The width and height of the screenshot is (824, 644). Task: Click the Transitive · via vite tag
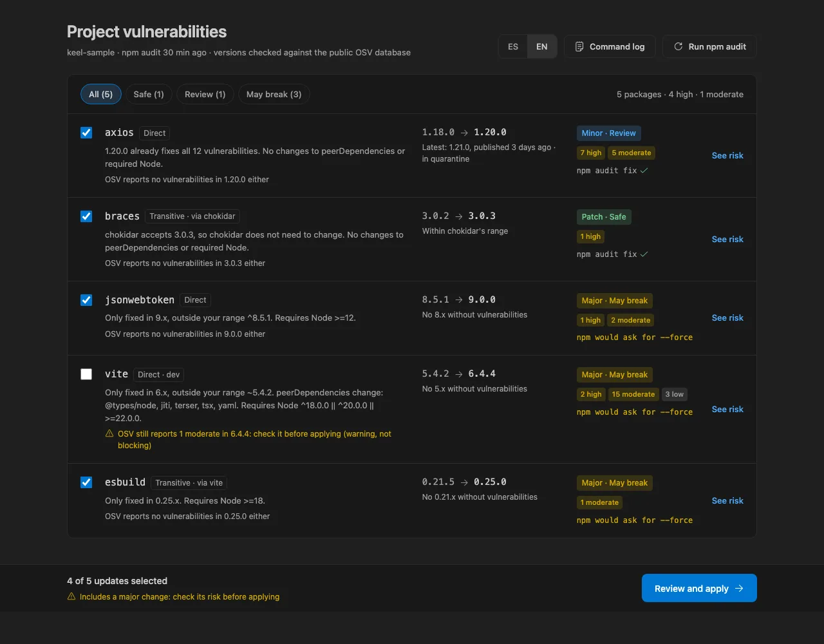[189, 482]
